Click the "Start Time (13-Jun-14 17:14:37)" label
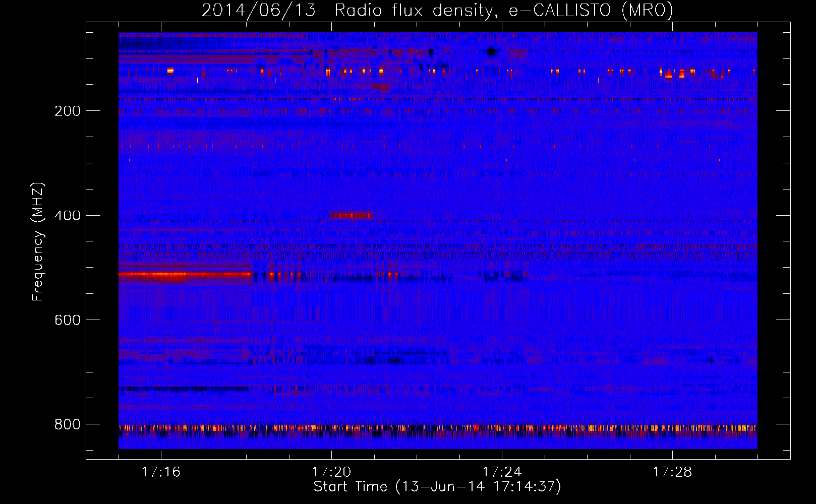Image resolution: width=816 pixels, height=504 pixels. (x=437, y=487)
